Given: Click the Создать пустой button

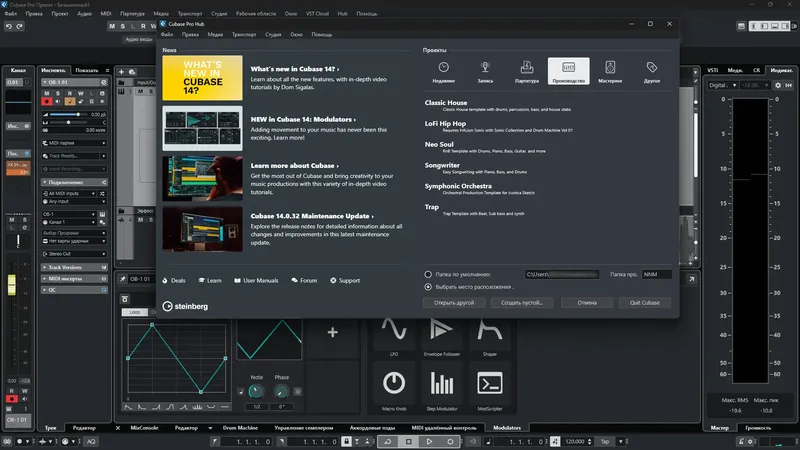Looking at the screenshot, I should (521, 303).
